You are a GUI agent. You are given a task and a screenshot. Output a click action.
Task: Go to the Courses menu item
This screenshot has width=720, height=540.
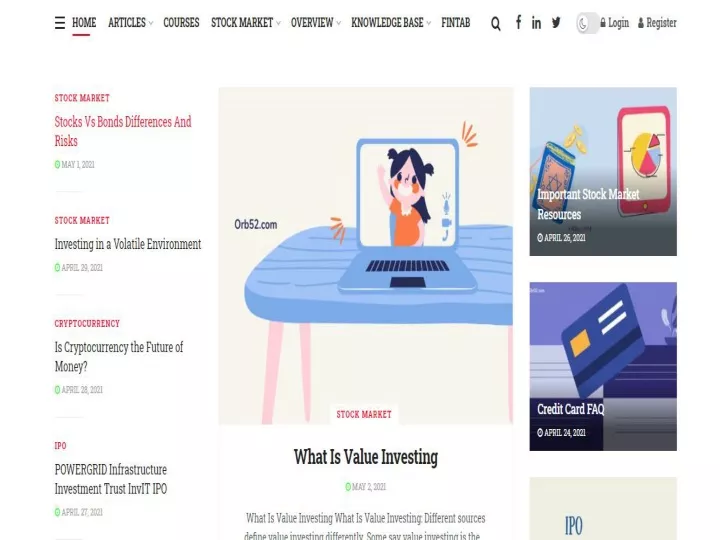click(181, 22)
